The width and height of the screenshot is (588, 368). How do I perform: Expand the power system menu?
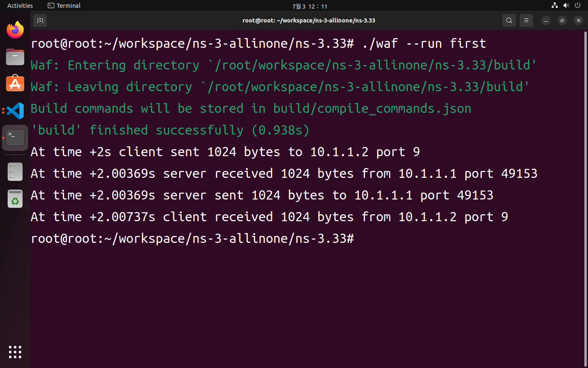577,5
